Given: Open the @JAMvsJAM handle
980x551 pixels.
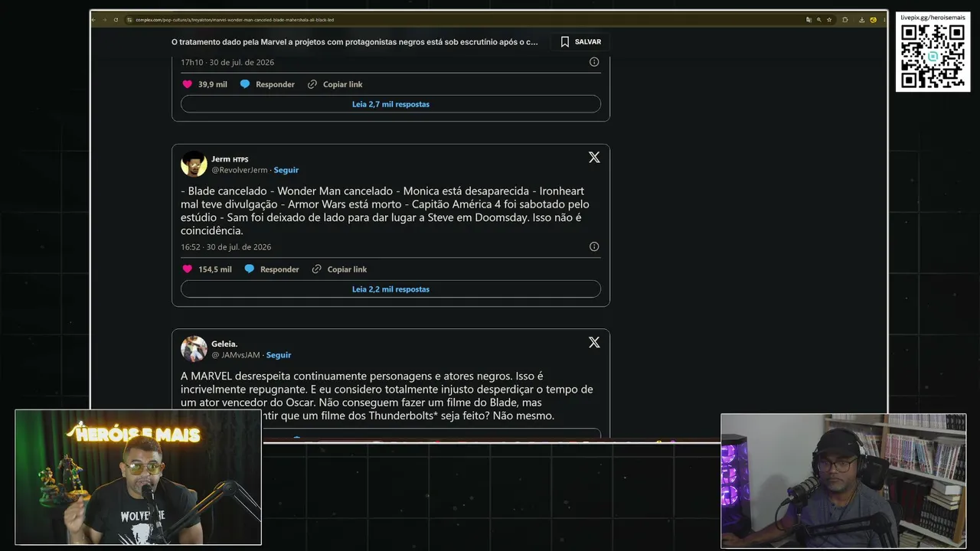Looking at the screenshot, I should (x=236, y=355).
